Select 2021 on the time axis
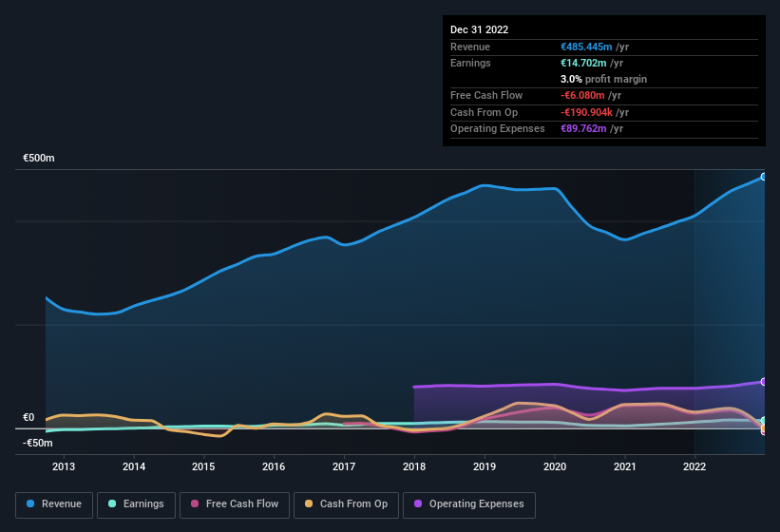The image size is (780, 532). point(624,466)
